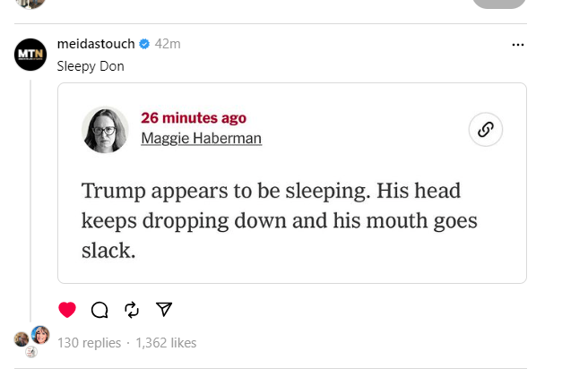This screenshot has width=588, height=377.
Task: Open the 42m post timestamp
Action: [x=168, y=44]
